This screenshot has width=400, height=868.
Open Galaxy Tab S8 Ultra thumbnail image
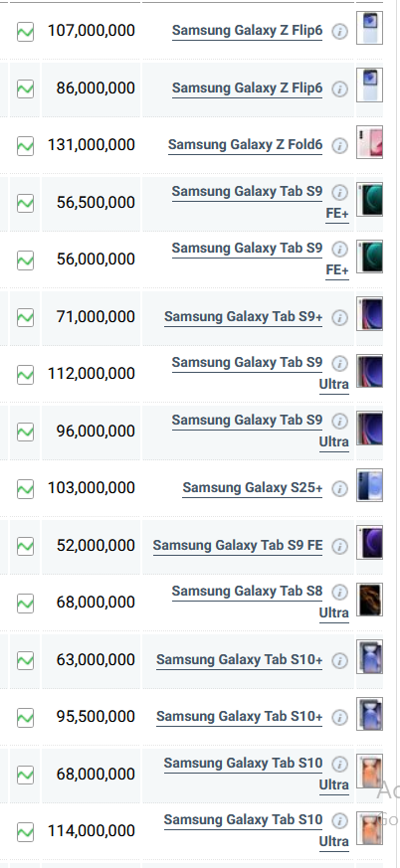click(x=369, y=600)
